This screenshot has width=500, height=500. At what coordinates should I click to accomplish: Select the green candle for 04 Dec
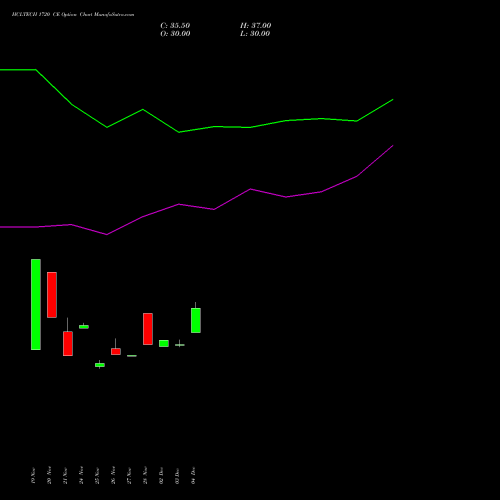click(196, 320)
